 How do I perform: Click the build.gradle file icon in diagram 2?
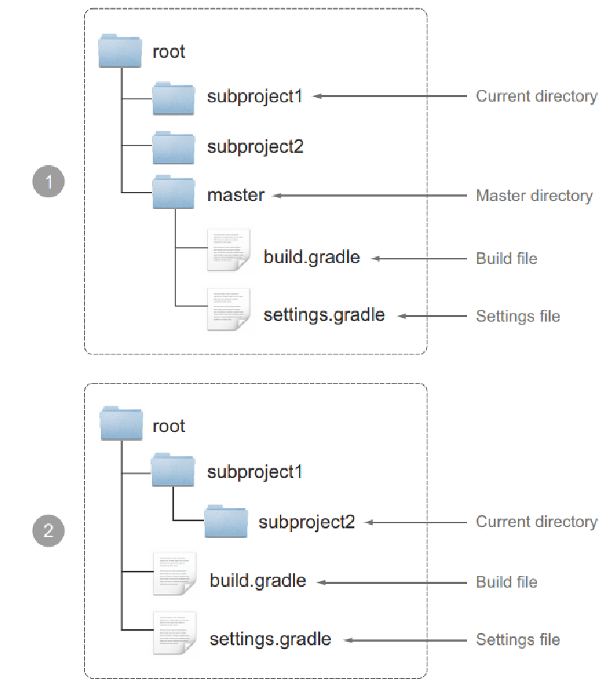175,574
